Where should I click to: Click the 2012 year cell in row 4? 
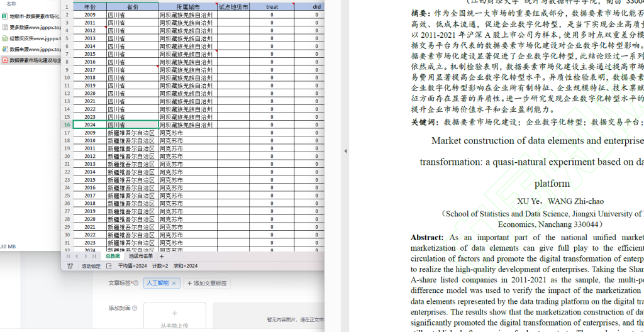pyautogui.click(x=90, y=30)
